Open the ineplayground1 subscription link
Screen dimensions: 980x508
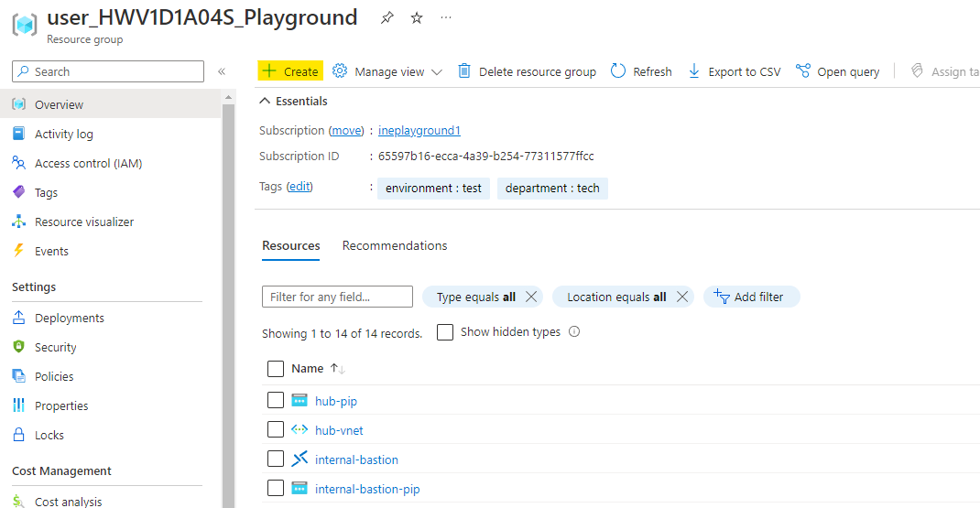click(x=419, y=131)
